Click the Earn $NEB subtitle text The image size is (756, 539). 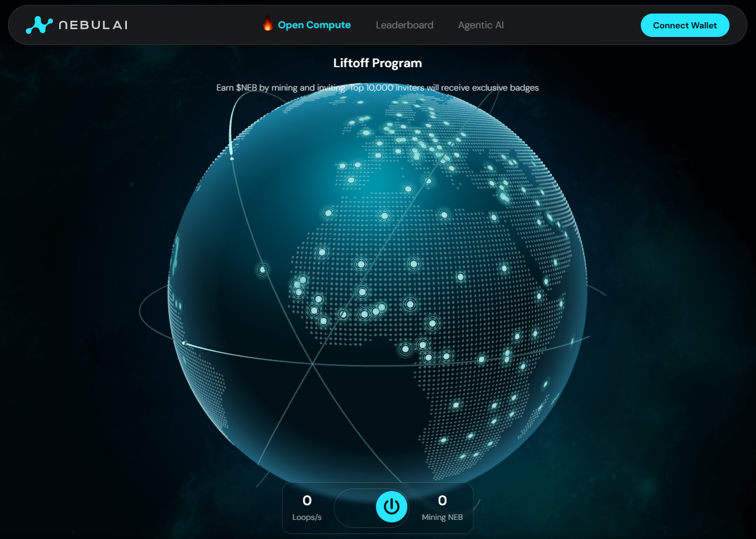tap(377, 87)
